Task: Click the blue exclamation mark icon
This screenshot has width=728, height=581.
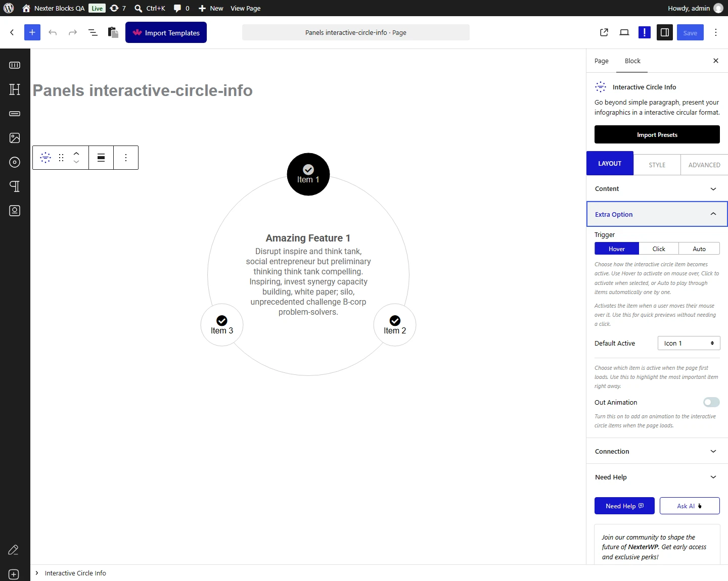Action: 645,32
